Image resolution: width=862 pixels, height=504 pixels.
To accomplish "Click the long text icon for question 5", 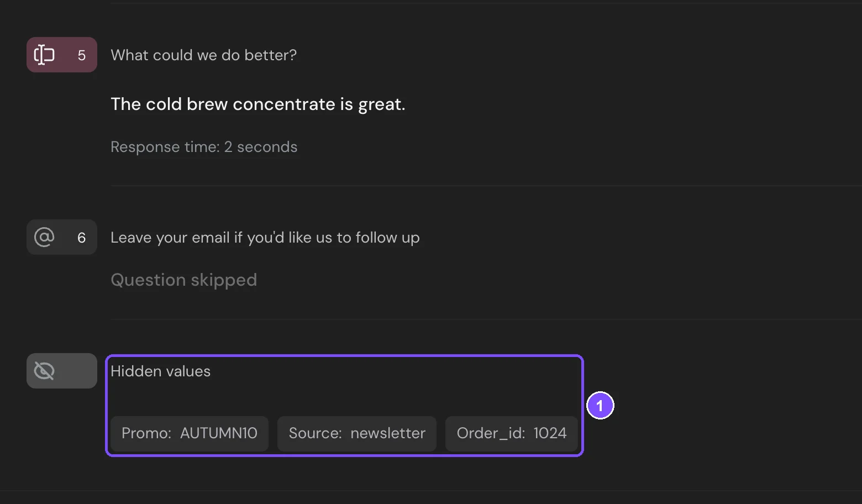I will coord(44,55).
